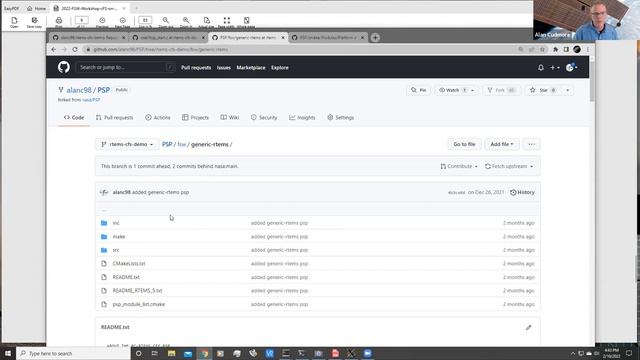Open the GitHub user avatar menu
Screen dimensions: 640x360
(x=571, y=68)
